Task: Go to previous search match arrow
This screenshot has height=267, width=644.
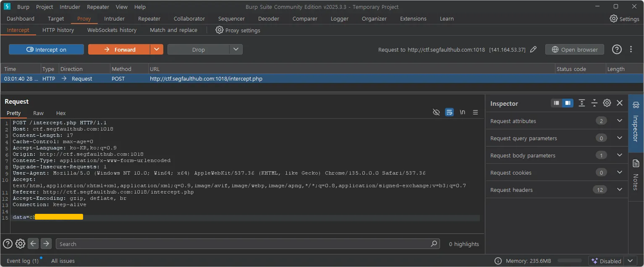Action: point(33,244)
